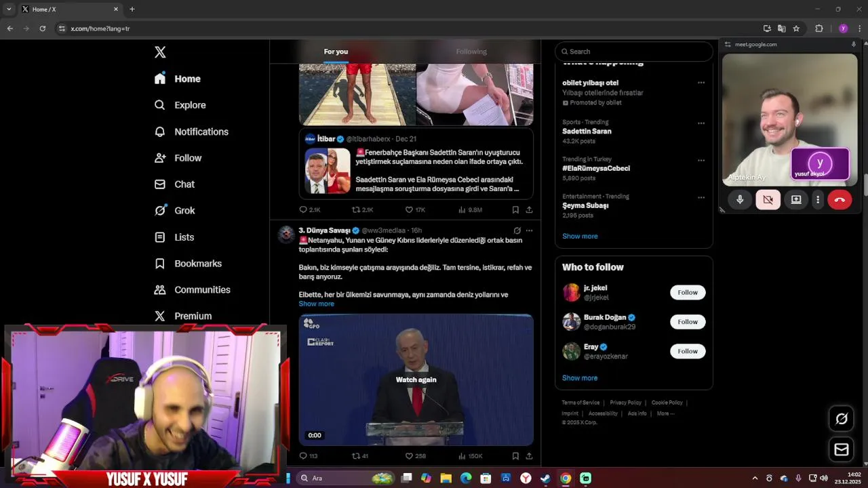868x488 pixels.
Task: Open the floating Messages envelope button
Action: point(842,449)
